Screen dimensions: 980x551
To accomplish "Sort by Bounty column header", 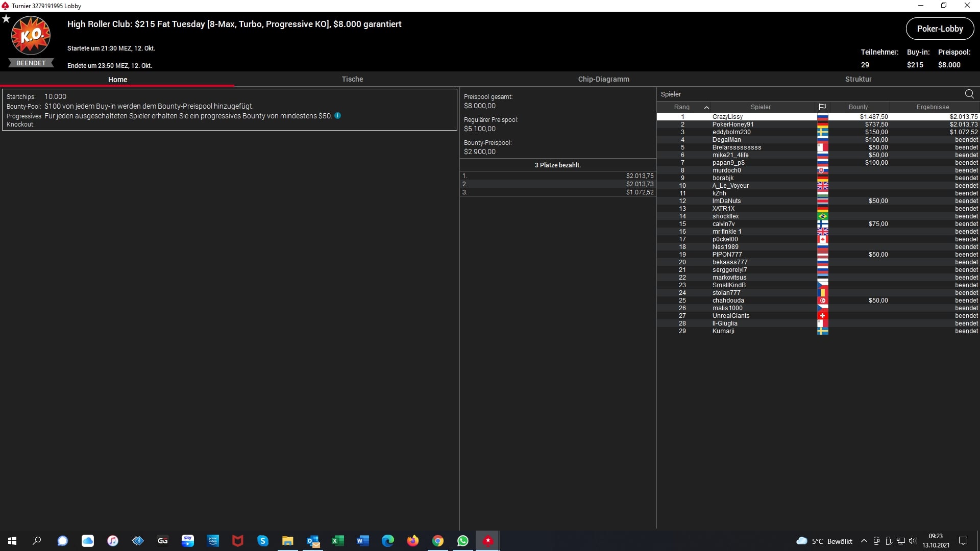I will 858,107.
